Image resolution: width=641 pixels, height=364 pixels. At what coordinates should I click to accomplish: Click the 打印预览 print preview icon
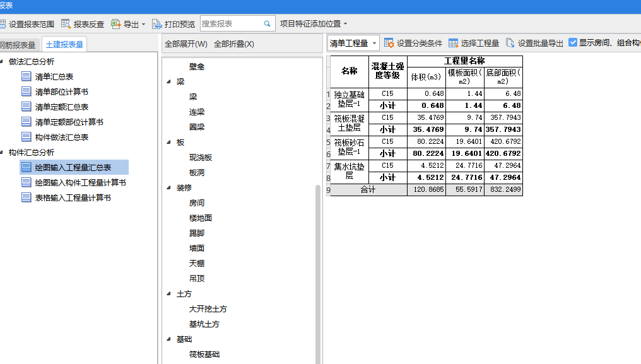pos(157,24)
